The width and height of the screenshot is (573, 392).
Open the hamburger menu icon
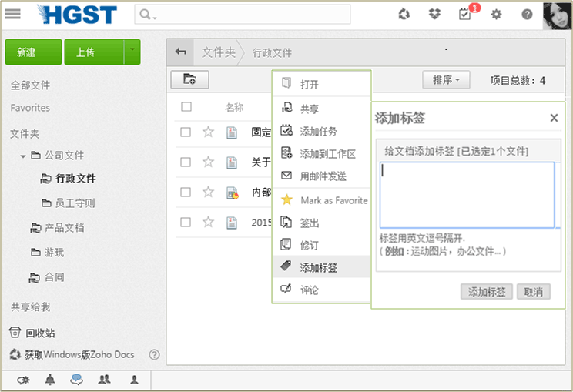pos(13,14)
